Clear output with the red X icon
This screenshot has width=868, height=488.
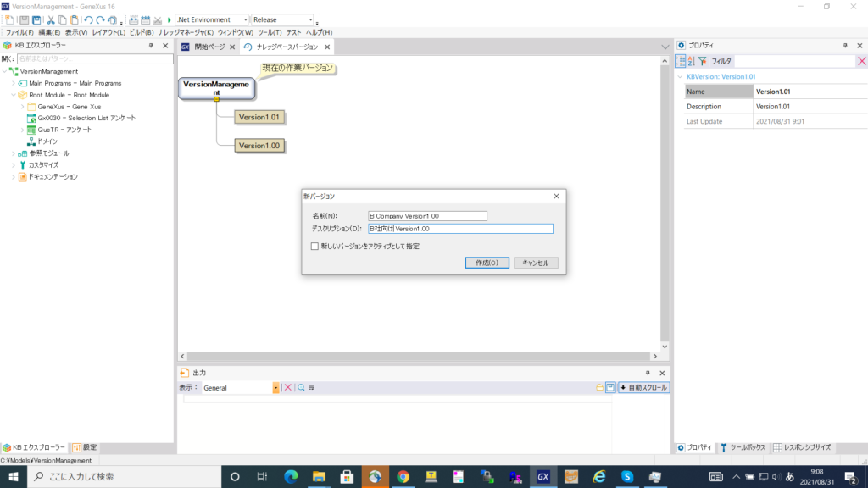point(288,388)
